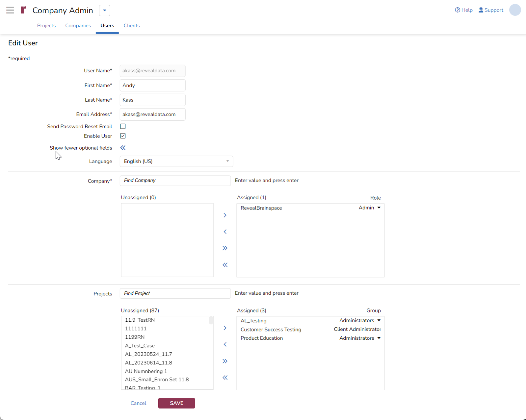Check Send Password Reset Email box
Screen dimensions: 526x420
tap(123, 126)
